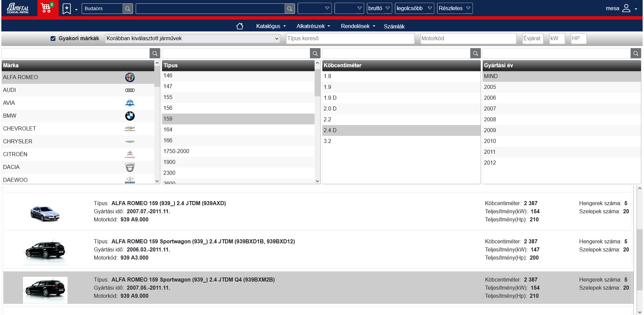
Task: Select 3.2 in Köbcentiméter list
Action: 401,141
